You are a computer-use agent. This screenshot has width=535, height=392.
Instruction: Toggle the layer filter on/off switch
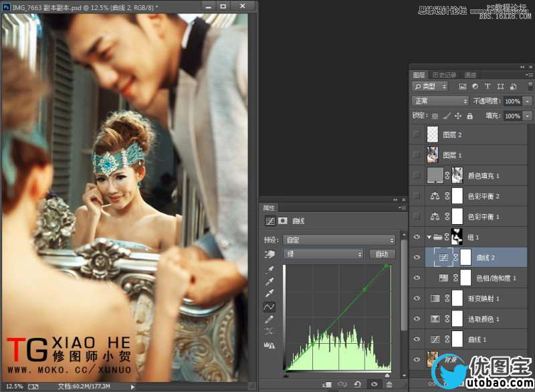pos(530,86)
